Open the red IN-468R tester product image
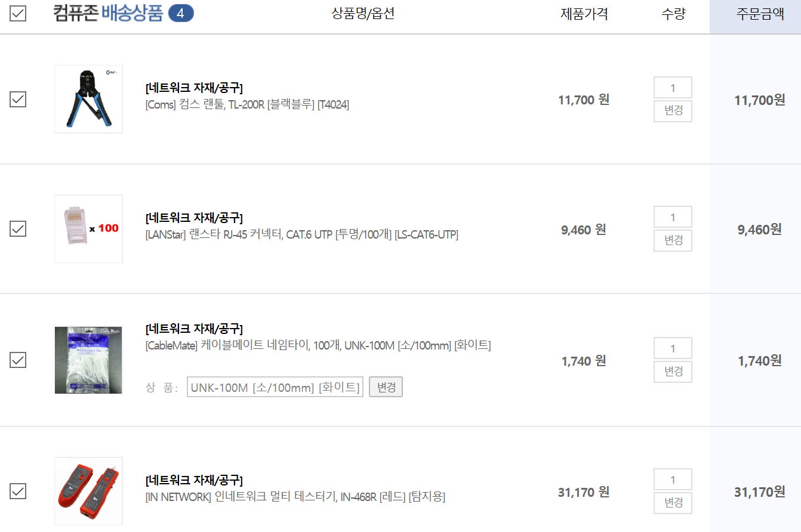 pos(88,491)
